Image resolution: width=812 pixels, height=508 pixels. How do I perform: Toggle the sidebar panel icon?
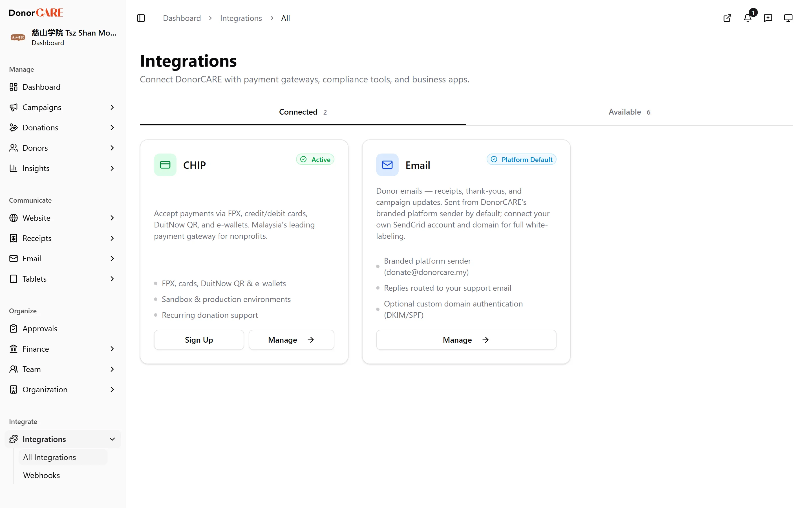141,18
